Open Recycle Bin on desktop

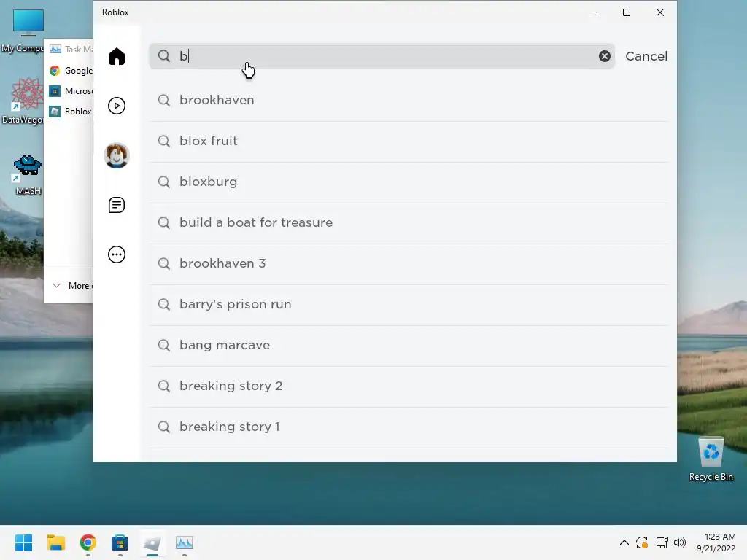pos(711,459)
